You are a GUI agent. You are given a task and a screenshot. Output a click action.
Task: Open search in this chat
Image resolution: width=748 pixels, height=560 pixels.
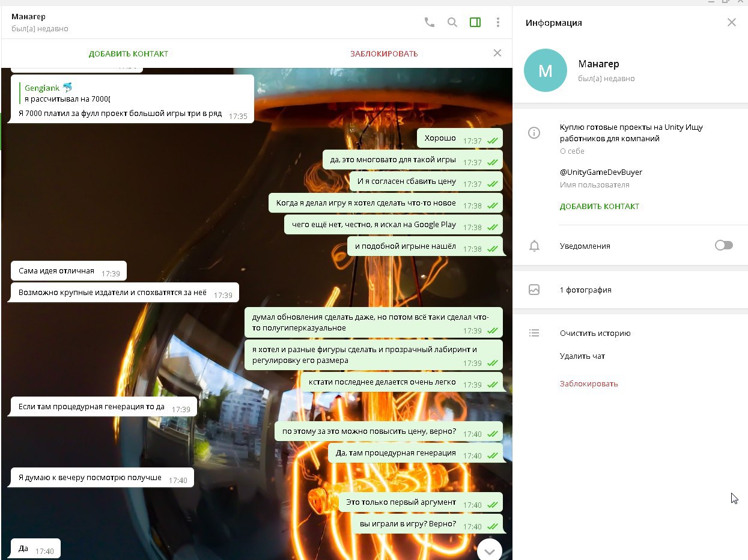click(x=452, y=22)
